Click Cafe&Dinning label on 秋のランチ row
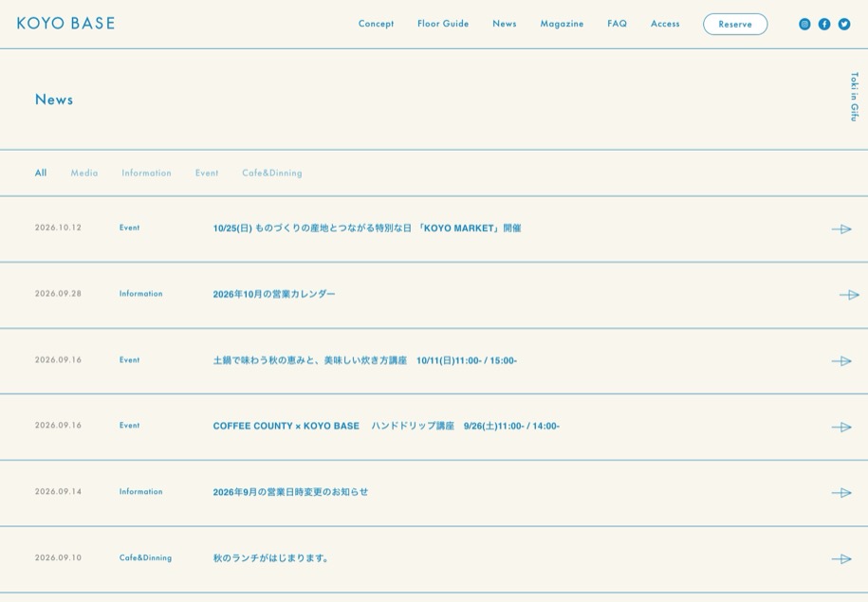Viewport: 868px width, 602px height. point(145,557)
